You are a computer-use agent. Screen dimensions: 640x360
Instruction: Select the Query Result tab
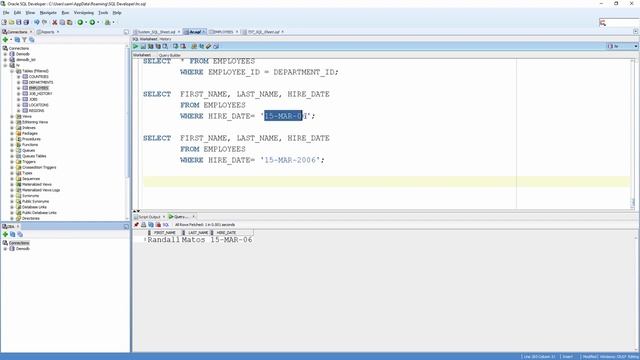tap(181, 217)
